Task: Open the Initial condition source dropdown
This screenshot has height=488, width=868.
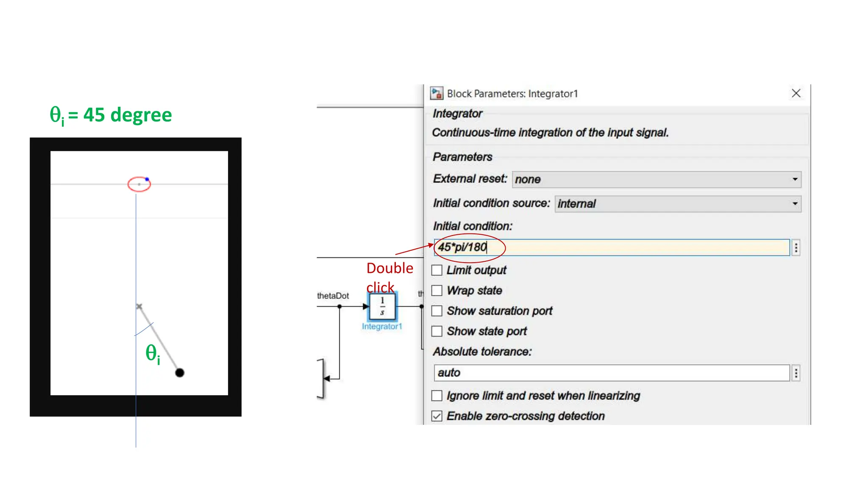Action: tap(677, 204)
